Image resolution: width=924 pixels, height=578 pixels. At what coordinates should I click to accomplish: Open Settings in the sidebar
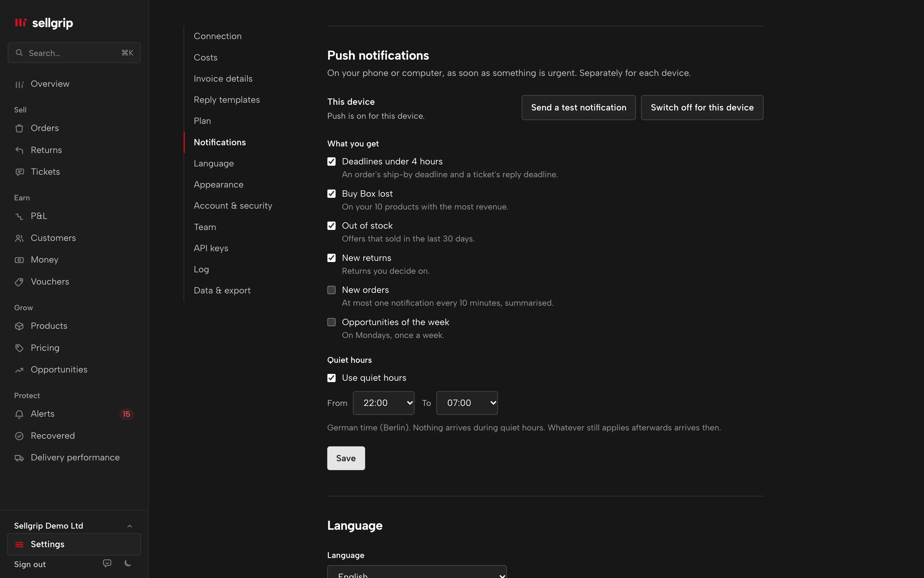(x=74, y=544)
